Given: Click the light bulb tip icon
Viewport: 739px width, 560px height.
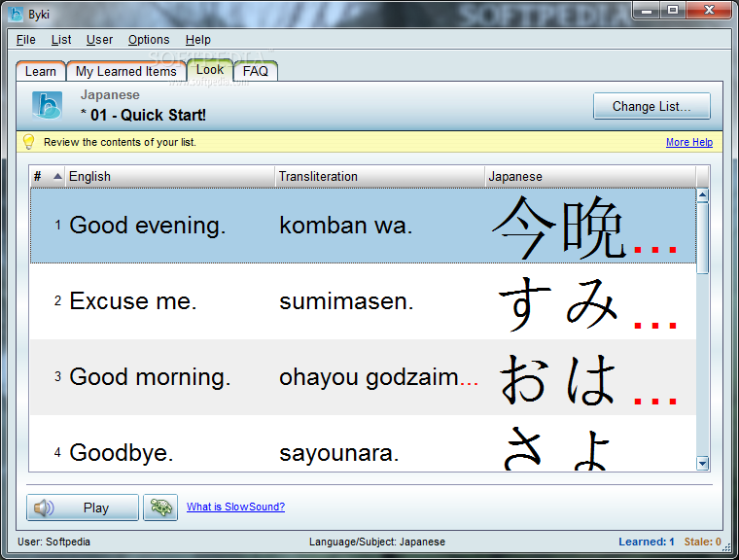Looking at the screenshot, I should coord(29,142).
